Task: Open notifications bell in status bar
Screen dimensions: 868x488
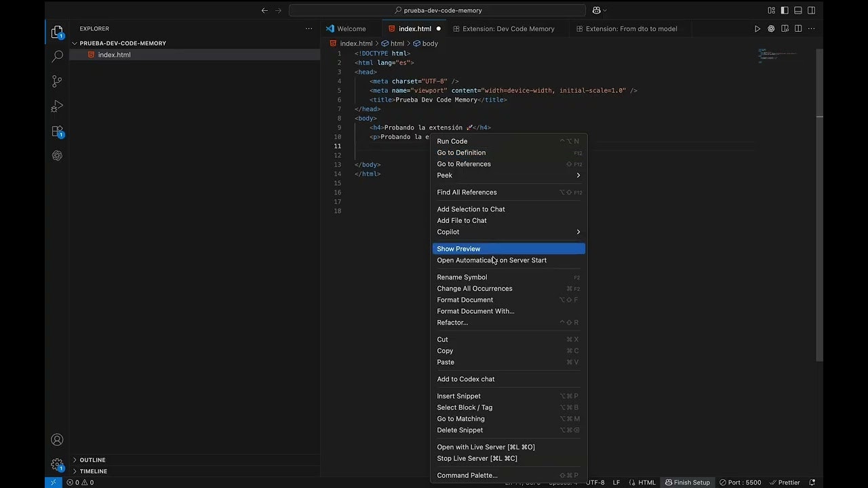Action: [x=812, y=483]
